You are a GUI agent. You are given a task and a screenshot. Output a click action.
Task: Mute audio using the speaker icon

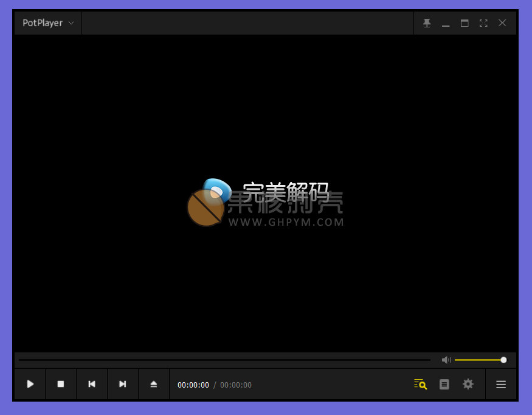point(446,360)
